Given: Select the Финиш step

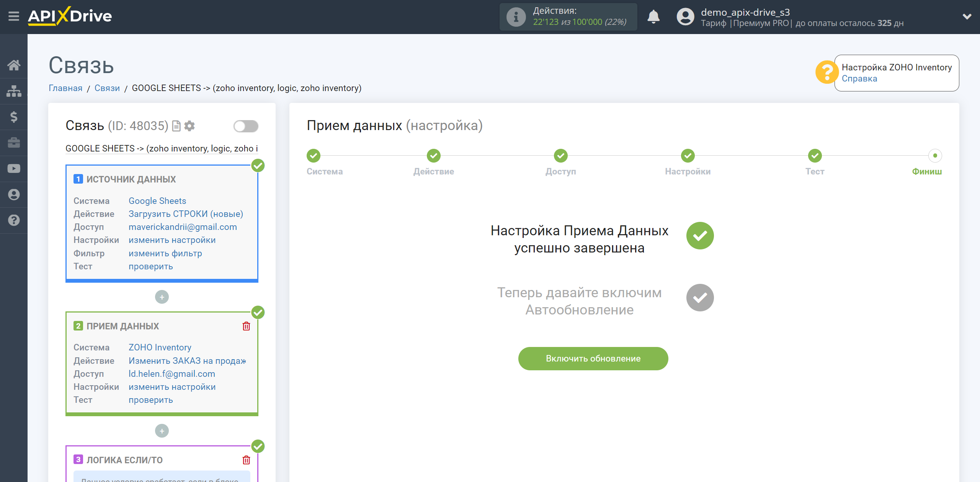Looking at the screenshot, I should 935,156.
